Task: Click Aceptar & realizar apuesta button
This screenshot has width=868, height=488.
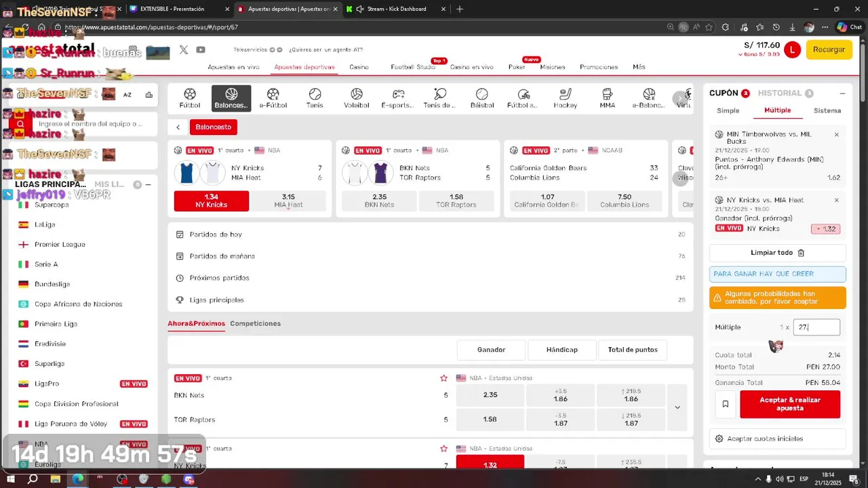Action: coord(790,405)
